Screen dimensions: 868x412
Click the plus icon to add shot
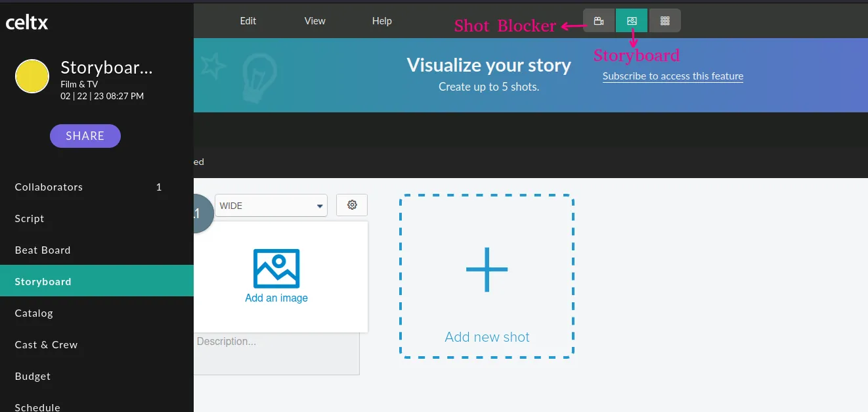point(487,269)
